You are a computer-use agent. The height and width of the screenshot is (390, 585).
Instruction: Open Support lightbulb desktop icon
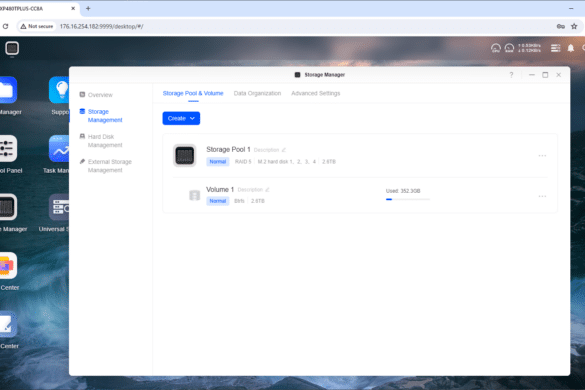pyautogui.click(x=59, y=90)
